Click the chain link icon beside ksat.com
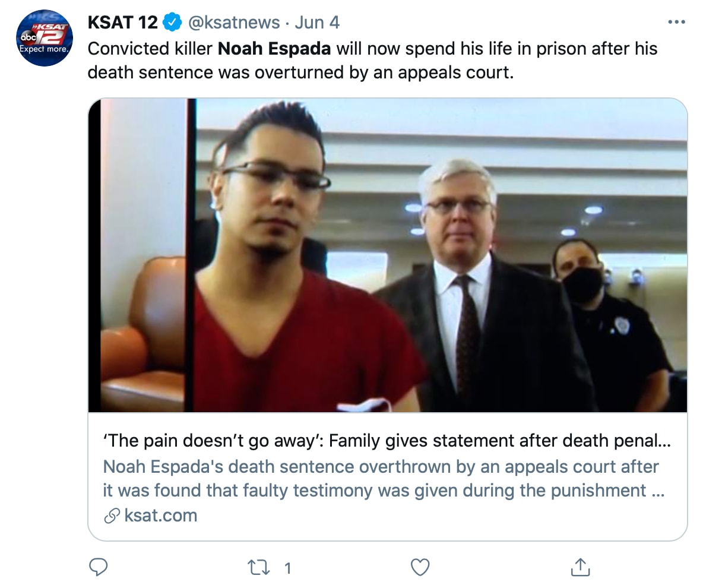 pos(112,516)
